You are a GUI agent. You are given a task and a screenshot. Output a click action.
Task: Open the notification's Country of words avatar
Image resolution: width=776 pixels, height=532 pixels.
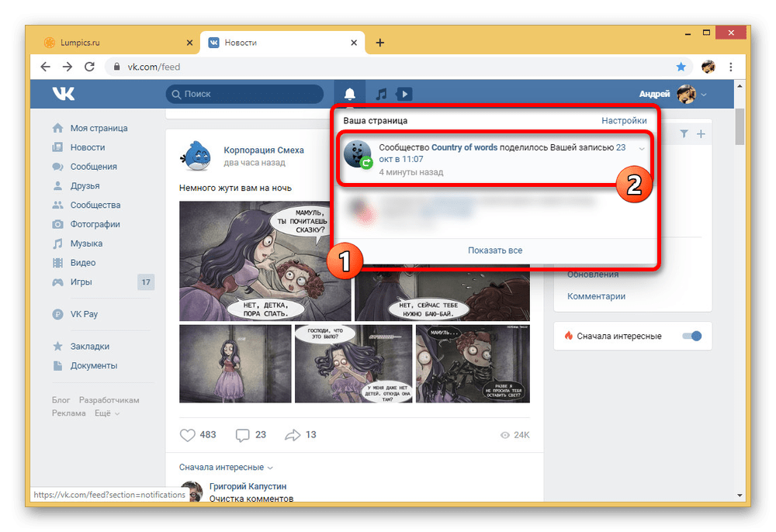point(357,154)
